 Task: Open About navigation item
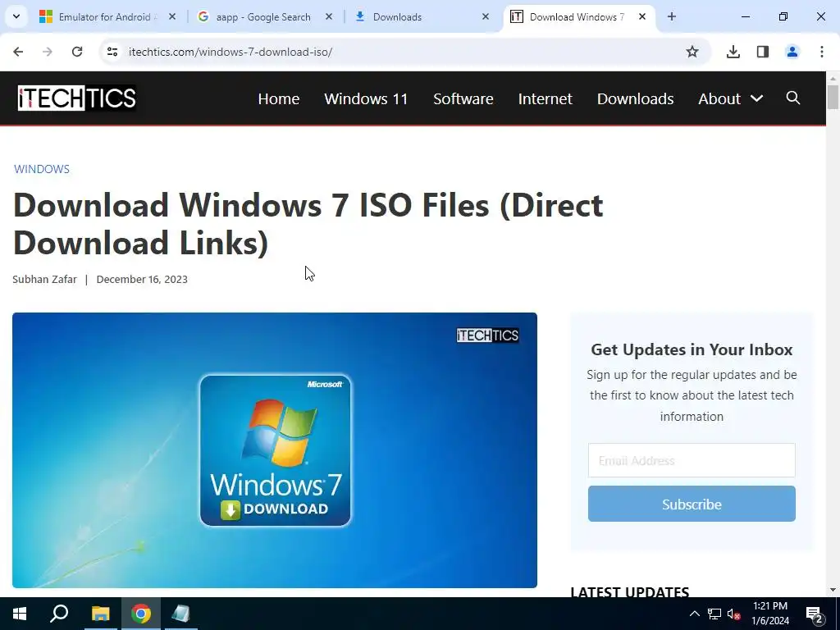[x=719, y=98]
